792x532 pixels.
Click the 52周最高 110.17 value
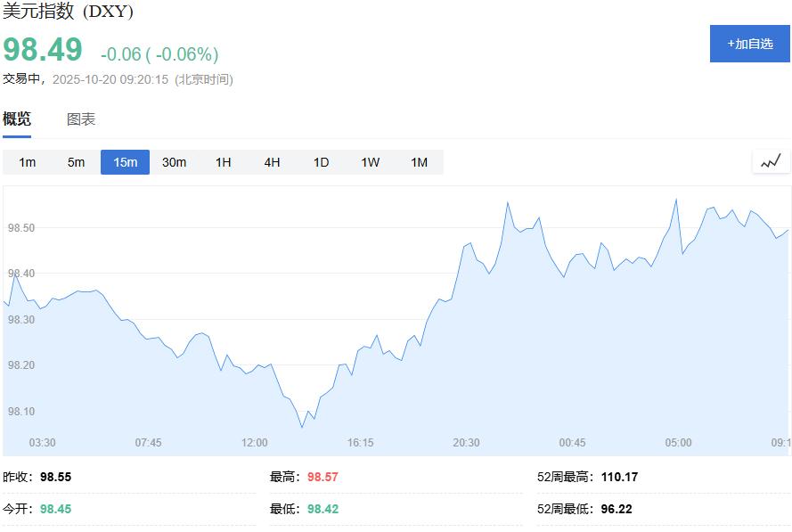point(620,477)
